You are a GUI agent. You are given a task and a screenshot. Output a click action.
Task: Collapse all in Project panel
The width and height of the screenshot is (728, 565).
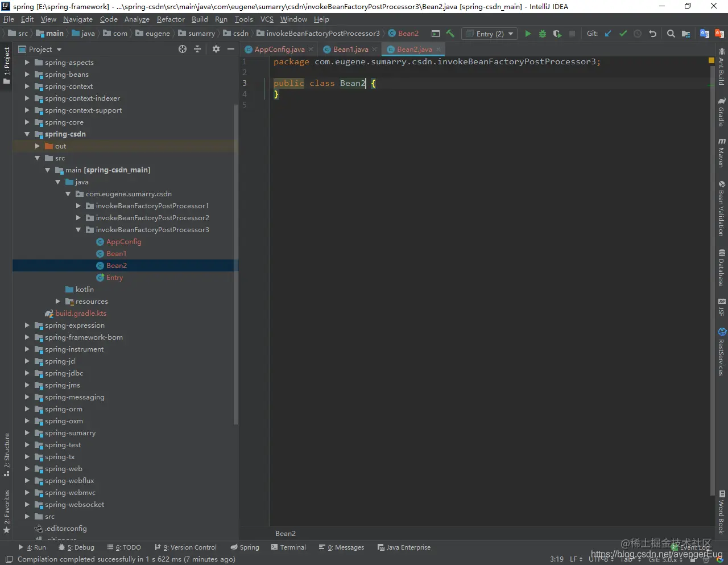point(197,50)
